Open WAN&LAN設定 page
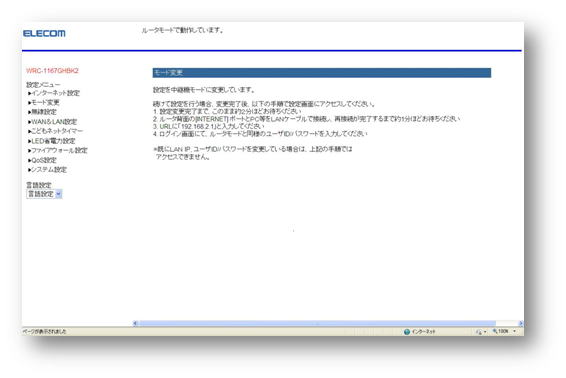 (54, 122)
